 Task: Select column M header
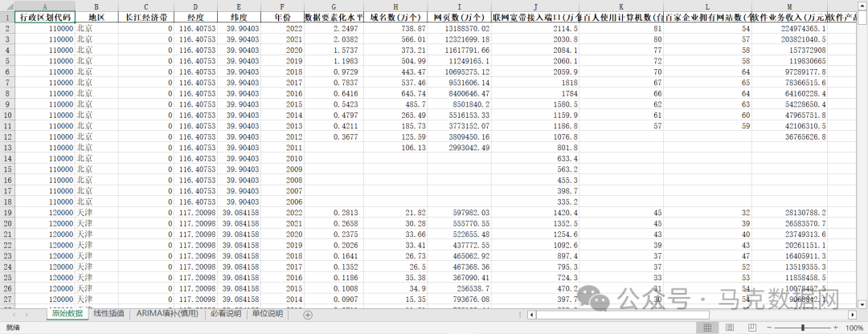pos(789,6)
